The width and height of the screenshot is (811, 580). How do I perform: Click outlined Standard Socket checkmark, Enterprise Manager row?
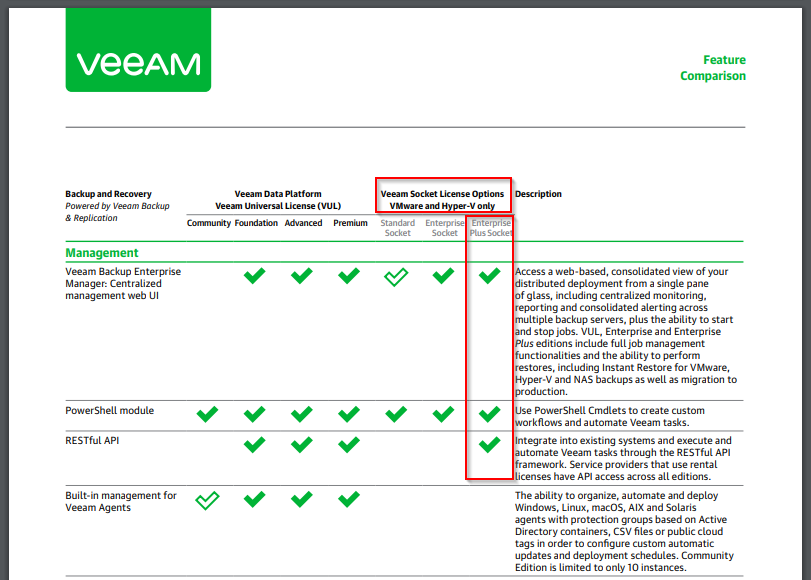(396, 277)
